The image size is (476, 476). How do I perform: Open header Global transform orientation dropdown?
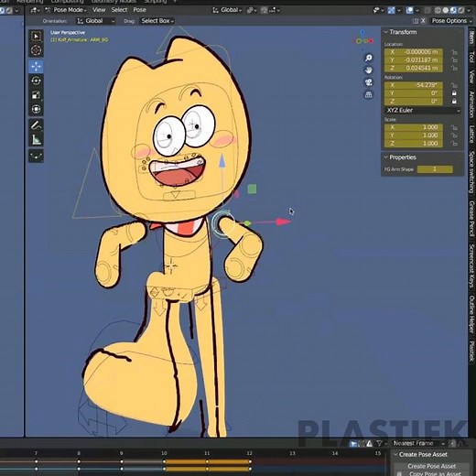227,10
